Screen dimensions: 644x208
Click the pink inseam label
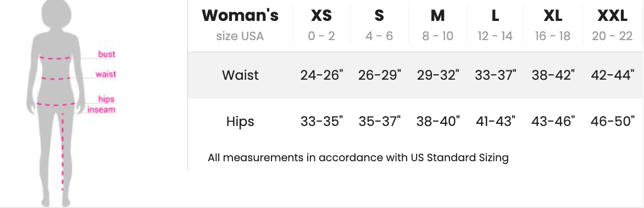click(101, 110)
